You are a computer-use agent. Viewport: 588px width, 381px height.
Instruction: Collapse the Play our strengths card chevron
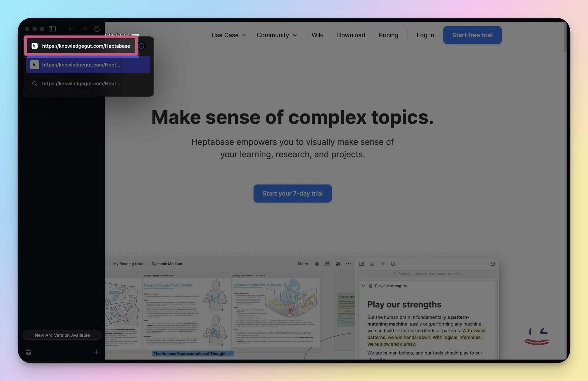click(364, 286)
